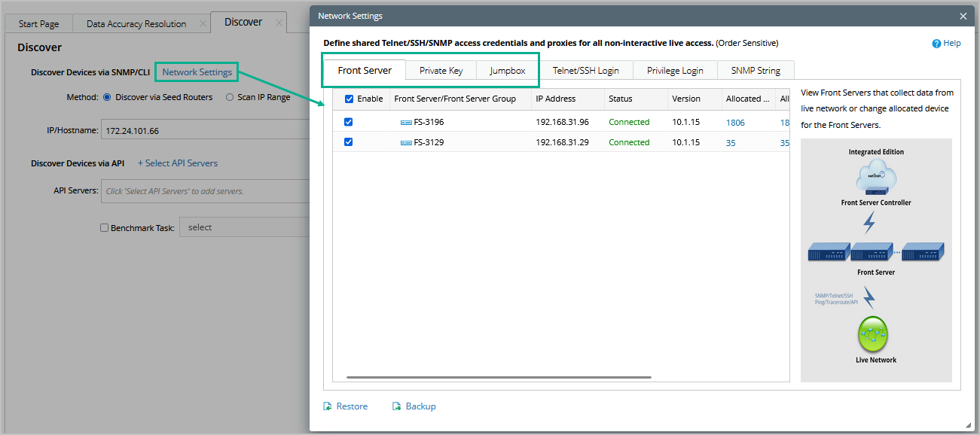Click Select API Servers link

coord(178,163)
